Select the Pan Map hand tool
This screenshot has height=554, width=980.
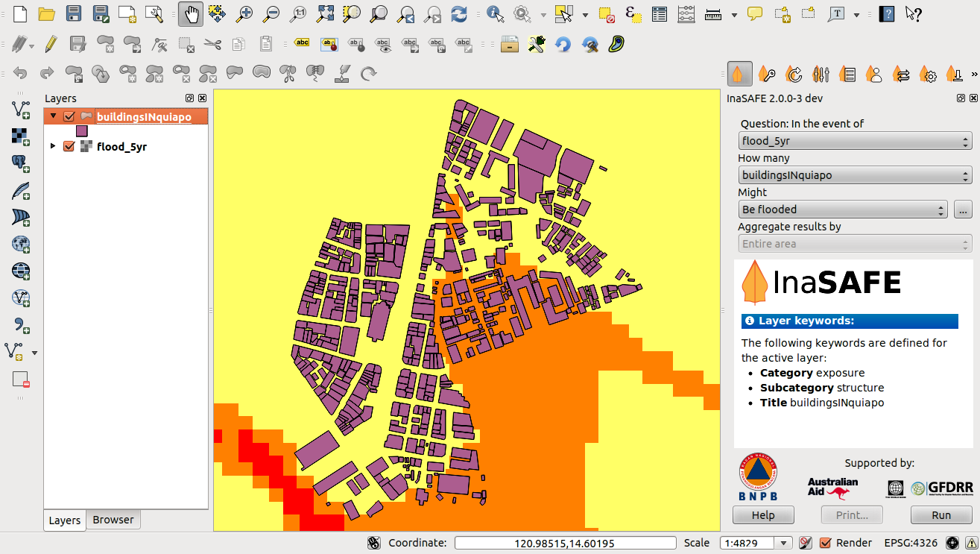(191, 13)
